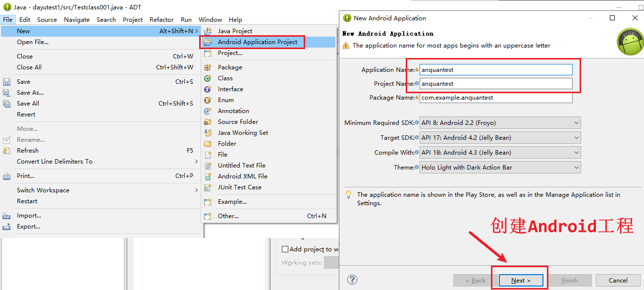This screenshot has width=644, height=290.
Task: Open Theme dropdown
Action: 500,168
